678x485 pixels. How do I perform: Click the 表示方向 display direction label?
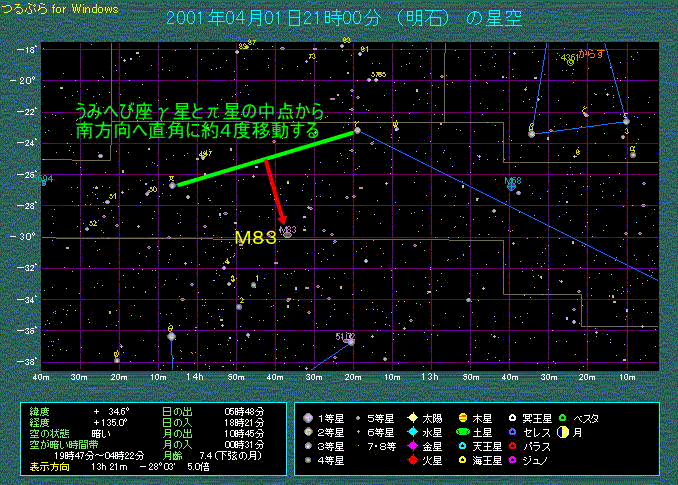click(49, 466)
